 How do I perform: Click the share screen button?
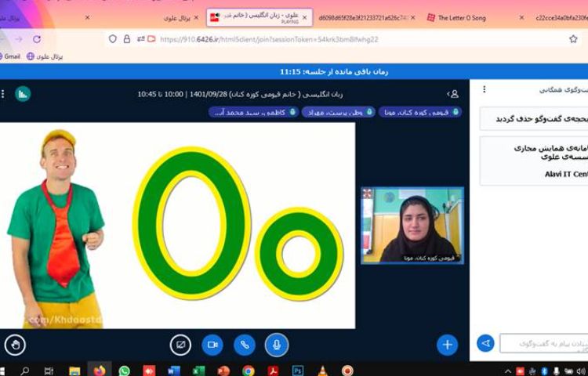pyautogui.click(x=180, y=345)
